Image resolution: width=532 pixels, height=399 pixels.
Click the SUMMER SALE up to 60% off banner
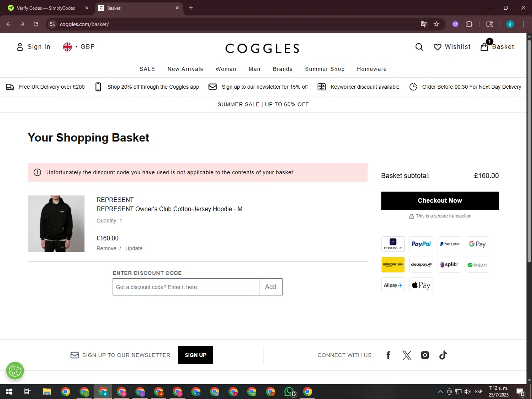(263, 104)
